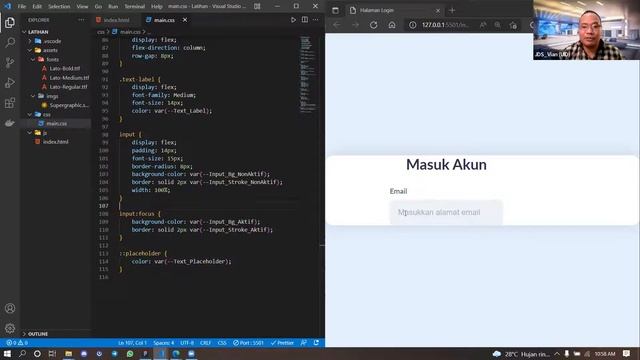
Task: Click Port: 5501 Live Server status
Action: tap(248, 343)
